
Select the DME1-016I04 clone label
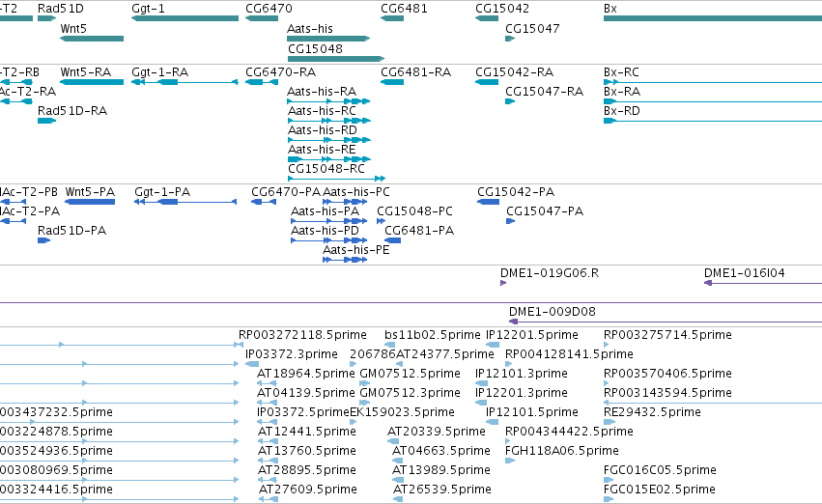click(x=745, y=273)
